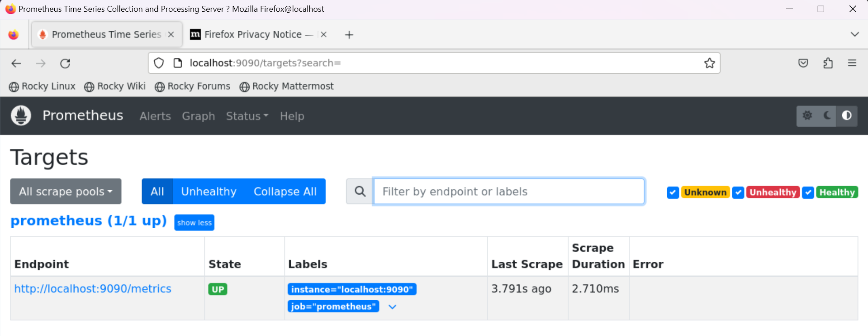Expand the labels chevron next to job="prometheus"

coord(392,307)
